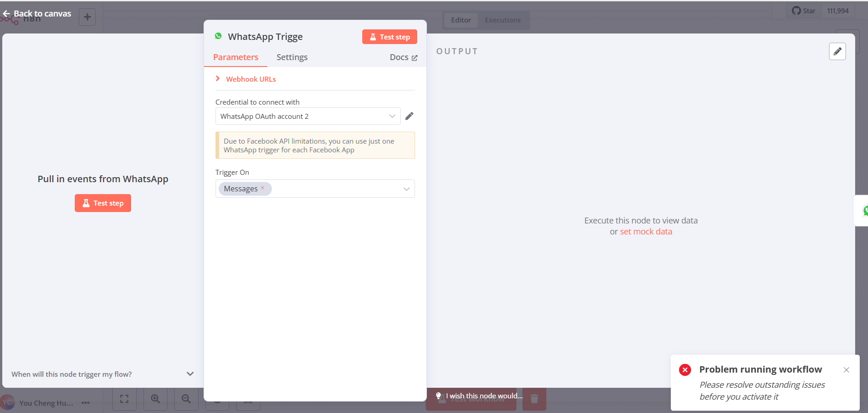This screenshot has width=868, height=413.
Task: Open Docs external link
Action: click(x=404, y=57)
